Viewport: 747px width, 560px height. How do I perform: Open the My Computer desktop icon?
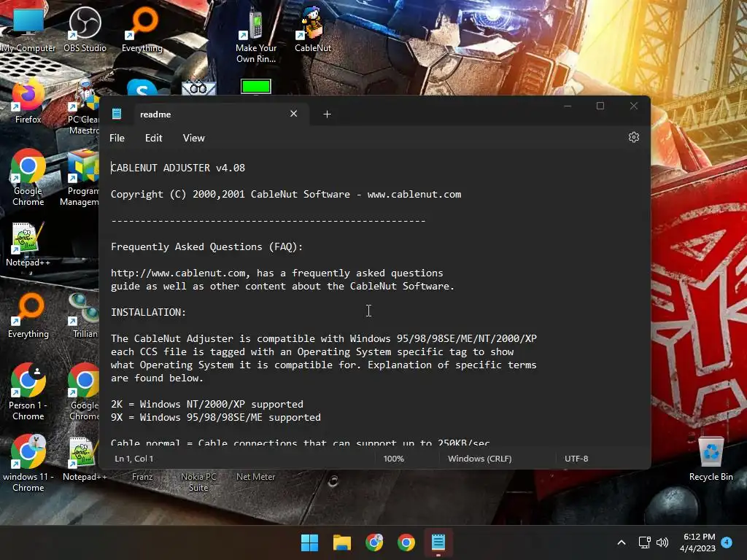click(x=28, y=29)
